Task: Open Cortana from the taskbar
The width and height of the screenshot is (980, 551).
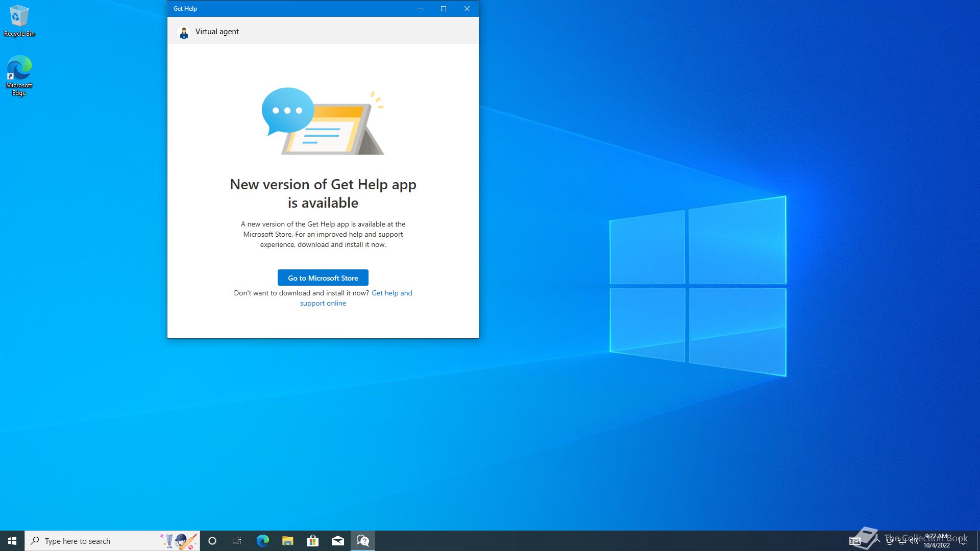Action: click(x=212, y=541)
